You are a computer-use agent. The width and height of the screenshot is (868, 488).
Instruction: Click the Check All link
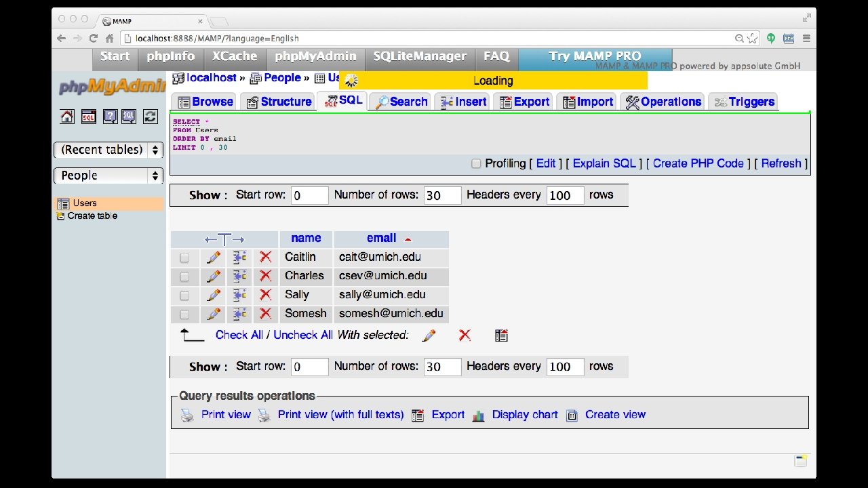[239, 335]
